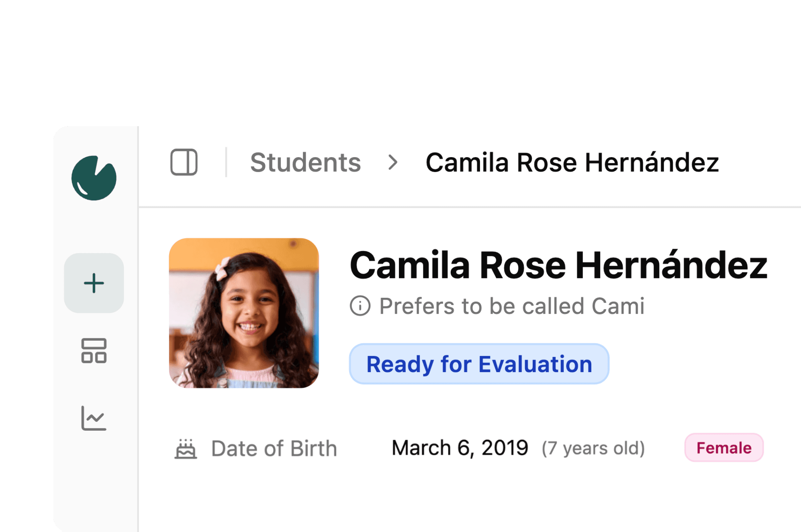
Task: Select the plus icon to add a student
Action: coord(94,282)
